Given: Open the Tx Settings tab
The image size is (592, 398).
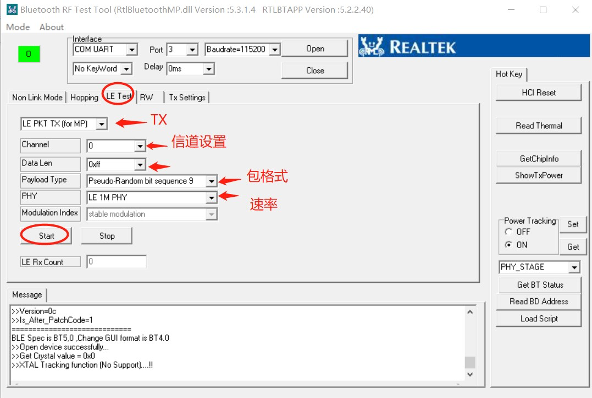Looking at the screenshot, I should [x=187, y=97].
